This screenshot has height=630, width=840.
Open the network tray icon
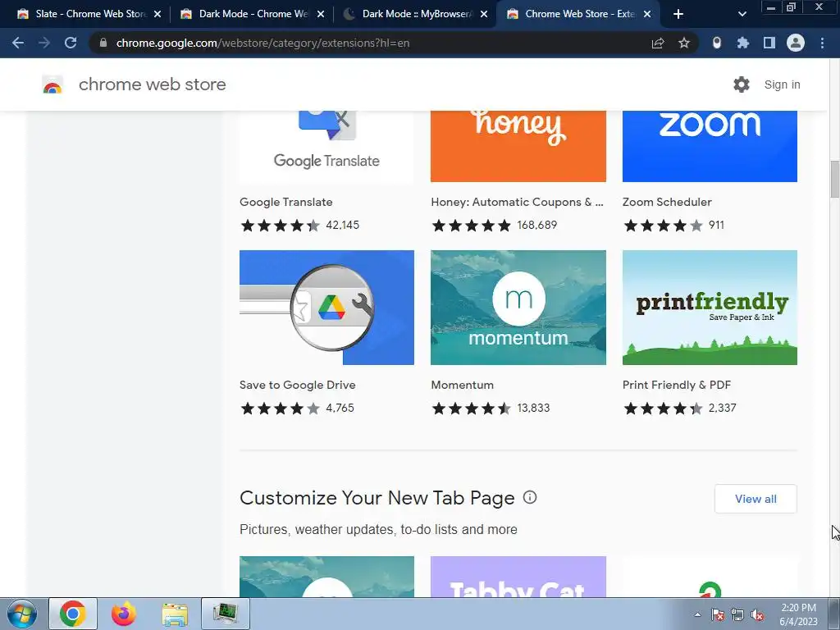click(737, 614)
